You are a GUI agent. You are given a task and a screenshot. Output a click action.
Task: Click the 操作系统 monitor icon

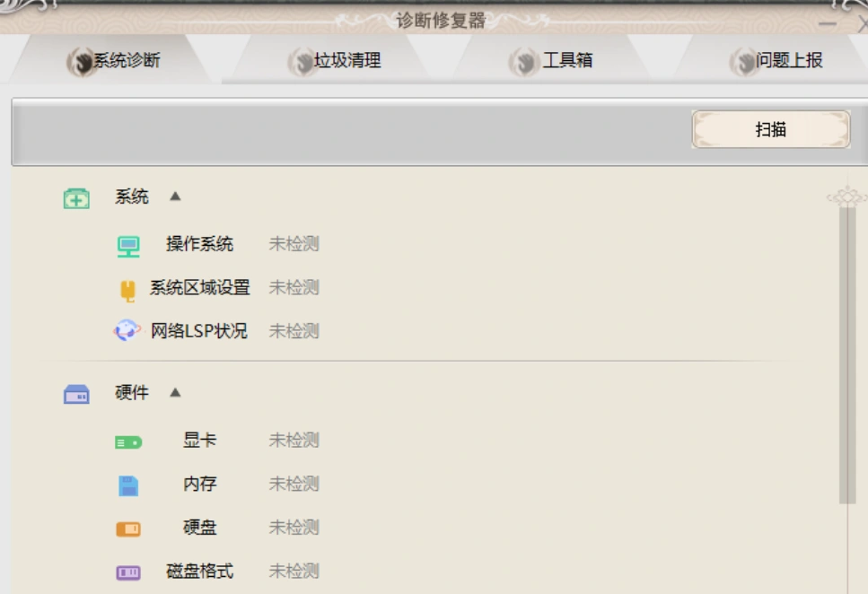128,246
